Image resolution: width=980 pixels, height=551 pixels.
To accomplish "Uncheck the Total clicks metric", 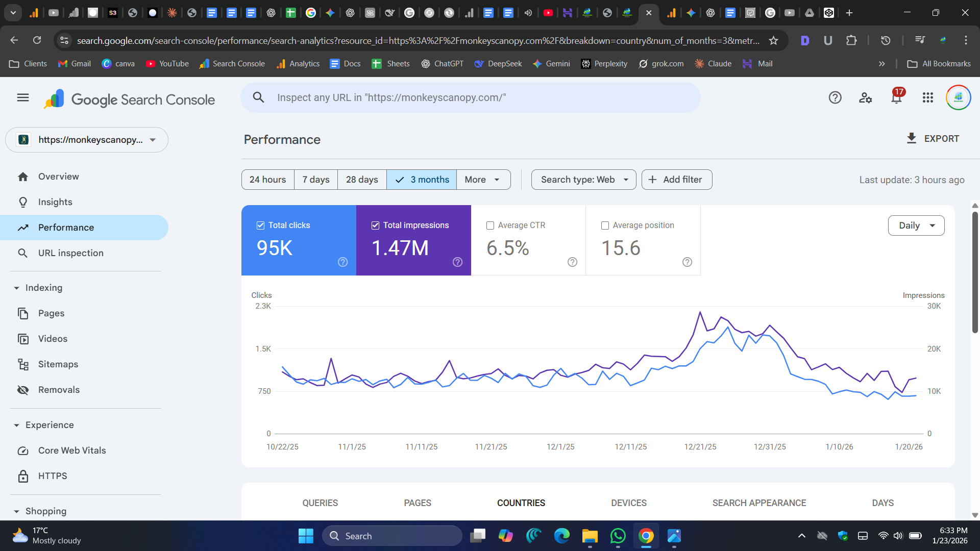I will (260, 225).
